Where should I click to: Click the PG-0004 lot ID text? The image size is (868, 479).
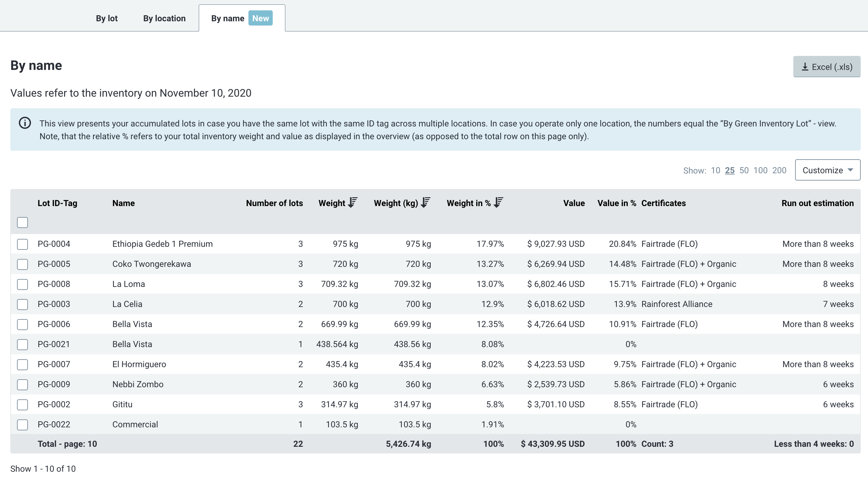pyautogui.click(x=54, y=244)
